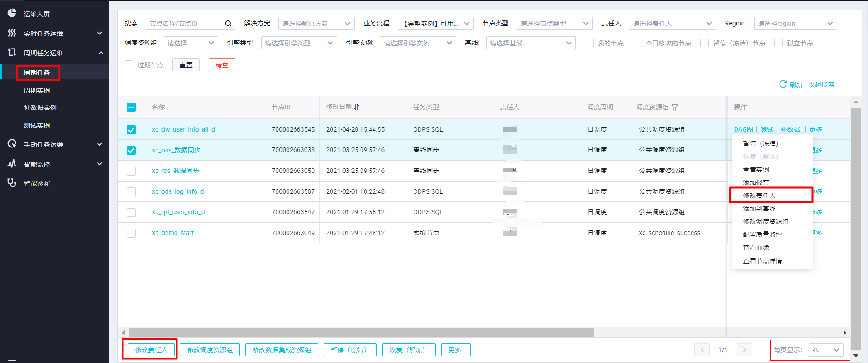Choose 查看血缘 from the menu
Image resolution: width=868 pixels, height=363 pixels.
pos(756,248)
